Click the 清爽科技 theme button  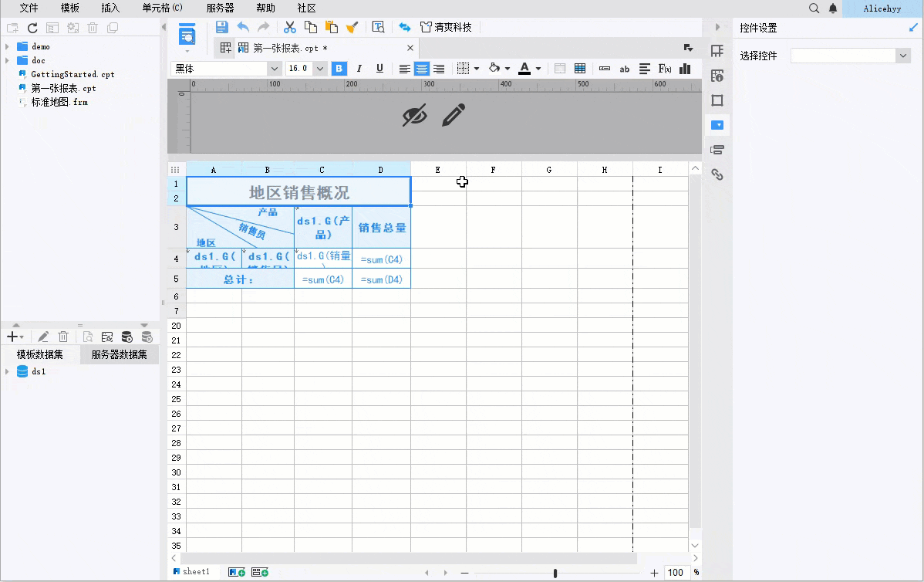pyautogui.click(x=446, y=27)
